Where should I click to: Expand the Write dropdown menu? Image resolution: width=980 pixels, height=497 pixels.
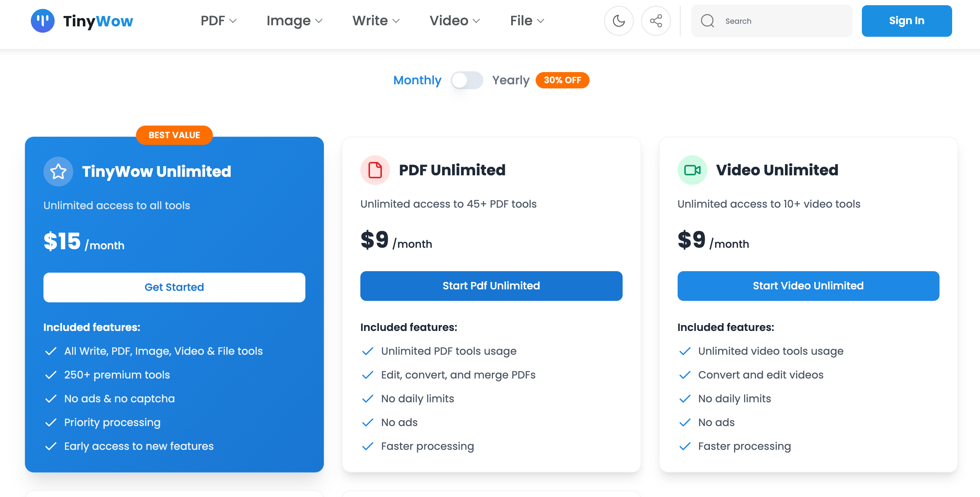coord(376,21)
